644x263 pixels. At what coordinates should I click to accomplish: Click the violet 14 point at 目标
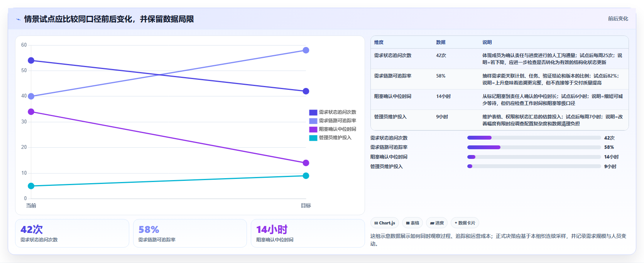(x=306, y=163)
